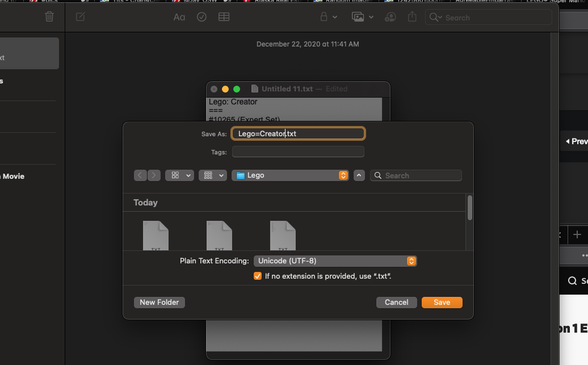Open the Aa text format menu

pos(179,17)
